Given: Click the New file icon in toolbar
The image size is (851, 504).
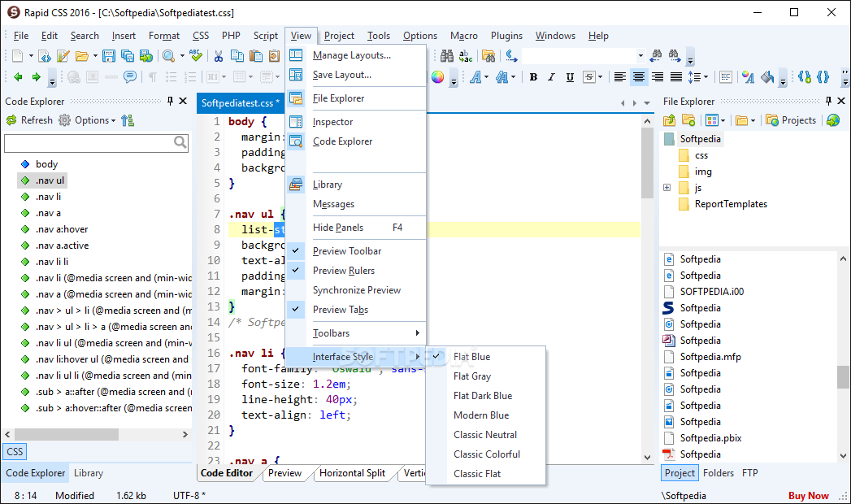Looking at the screenshot, I should point(18,56).
